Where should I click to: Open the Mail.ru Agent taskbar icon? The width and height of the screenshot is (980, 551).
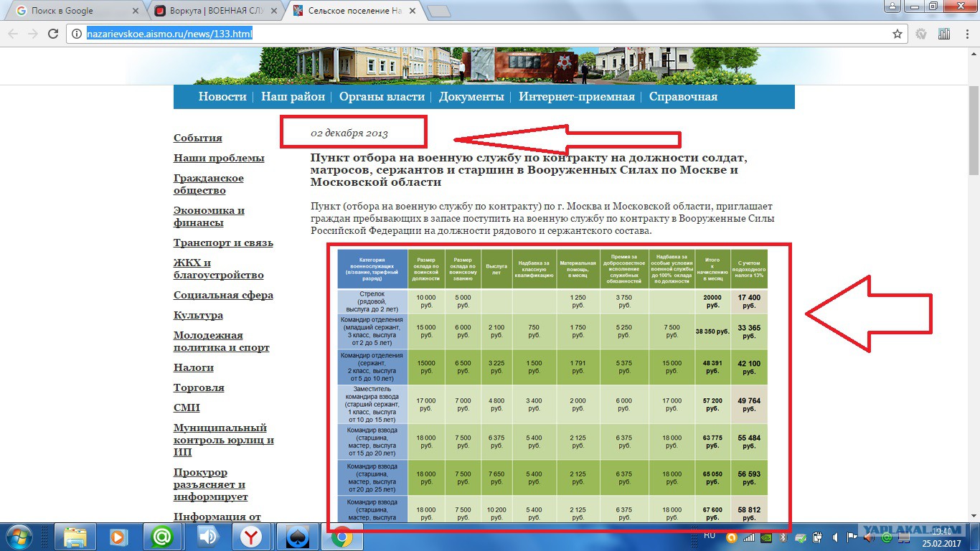coord(162,537)
